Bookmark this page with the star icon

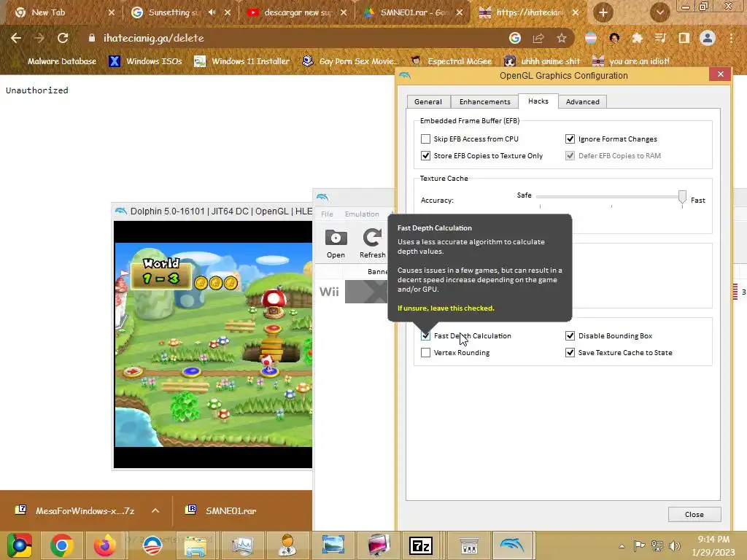click(x=562, y=38)
